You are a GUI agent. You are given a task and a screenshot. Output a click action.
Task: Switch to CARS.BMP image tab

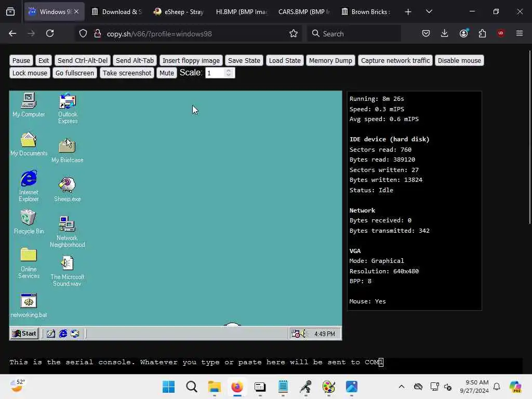[303, 12]
